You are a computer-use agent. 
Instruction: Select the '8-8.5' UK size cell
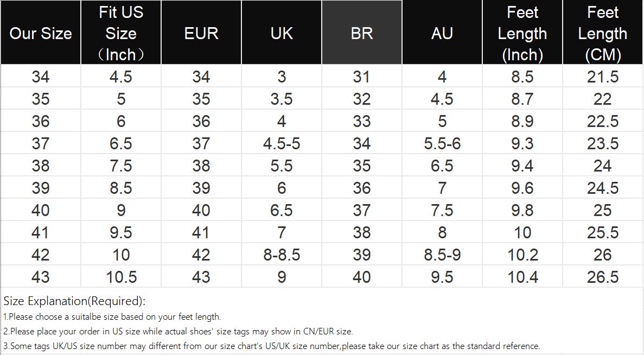pos(282,255)
